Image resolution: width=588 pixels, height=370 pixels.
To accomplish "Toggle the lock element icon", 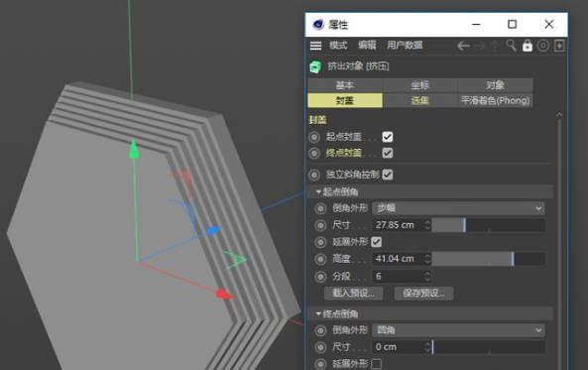I will pyautogui.click(x=528, y=46).
